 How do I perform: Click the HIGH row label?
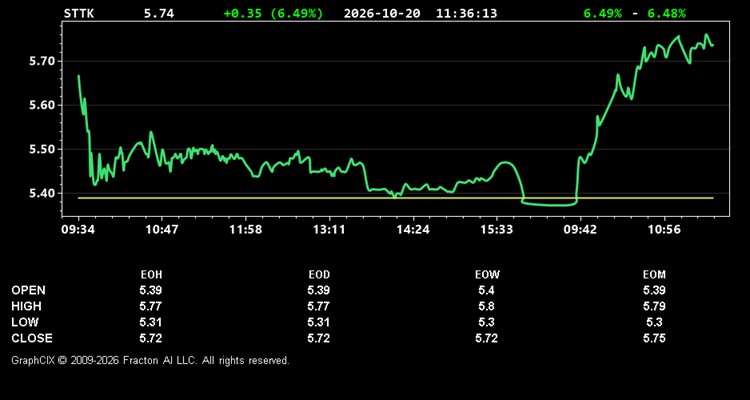[x=26, y=306]
